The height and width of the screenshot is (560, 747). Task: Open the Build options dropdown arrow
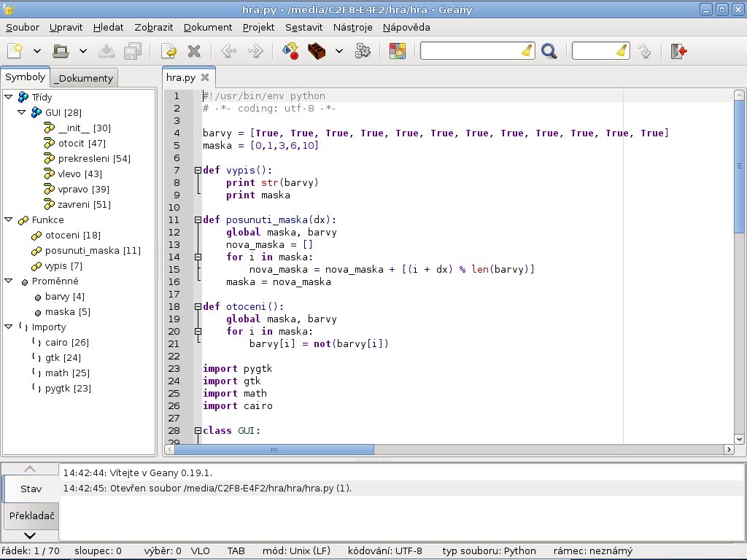[x=338, y=51]
